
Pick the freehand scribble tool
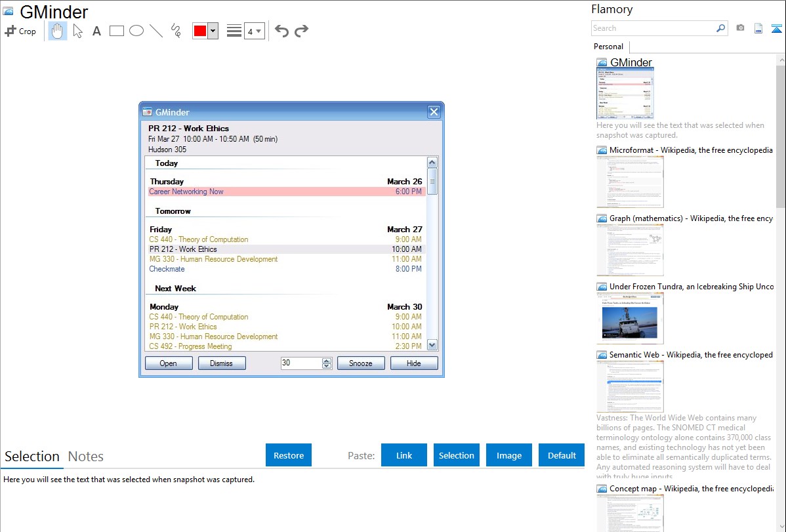(176, 31)
